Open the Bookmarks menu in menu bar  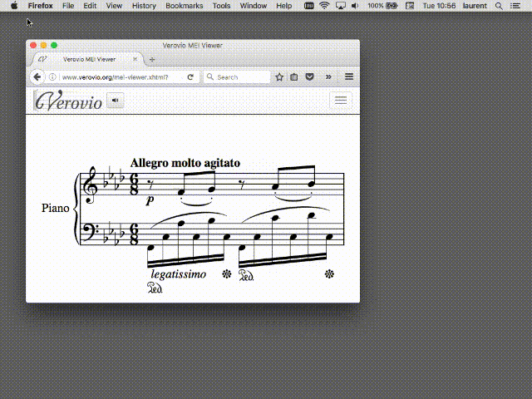(184, 5)
